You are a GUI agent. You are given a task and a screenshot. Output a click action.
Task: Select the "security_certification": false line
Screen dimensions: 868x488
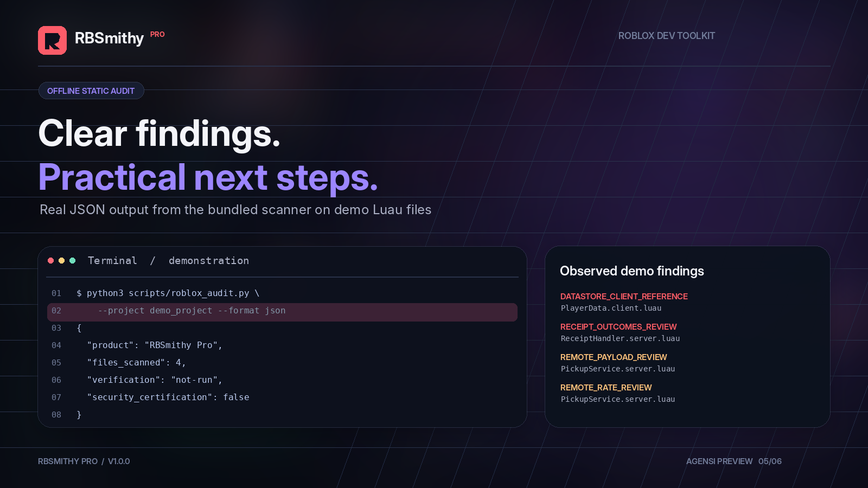168,397
